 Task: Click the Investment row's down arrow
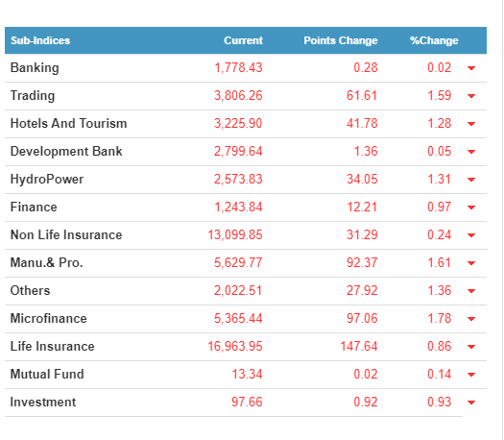point(471,403)
